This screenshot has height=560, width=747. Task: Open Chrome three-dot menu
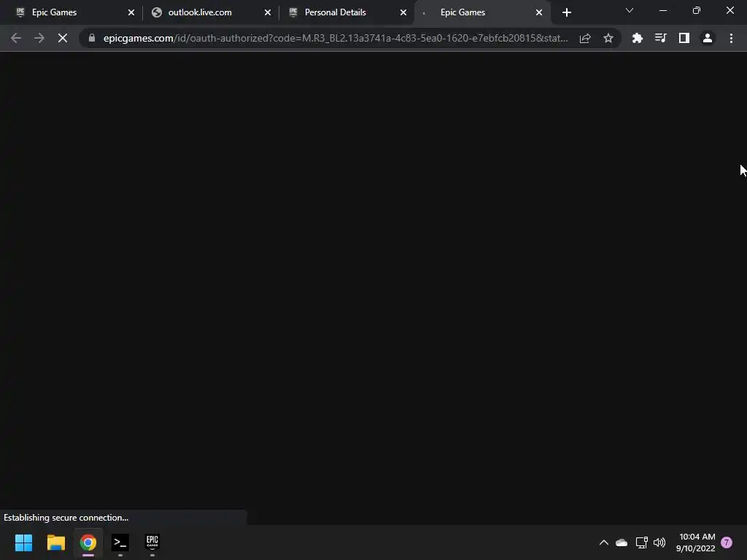tap(731, 38)
